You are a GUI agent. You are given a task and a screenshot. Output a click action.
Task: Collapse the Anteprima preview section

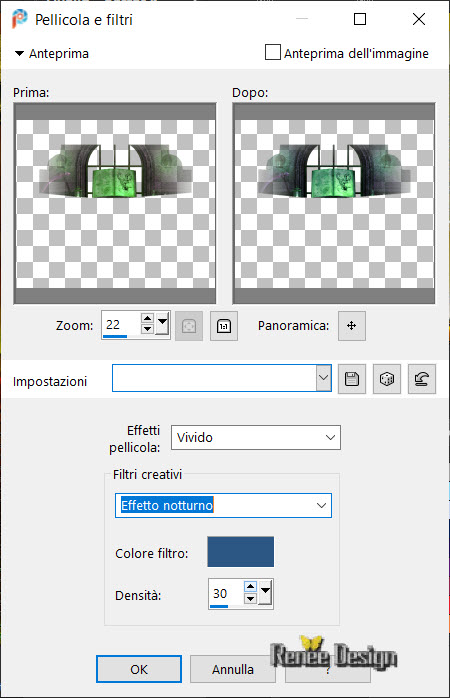point(19,53)
